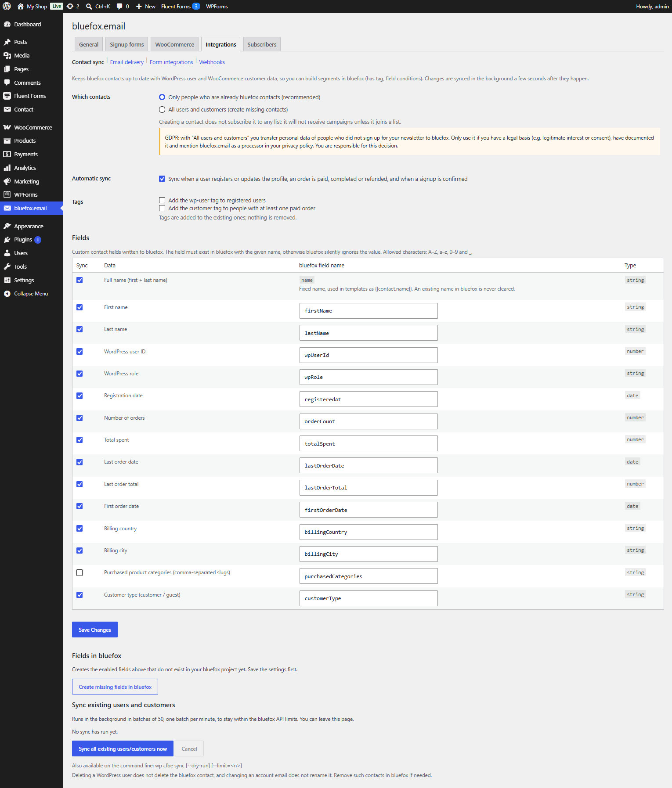Click the Collapse Menu arrow icon
This screenshot has height=788, width=672.
(7, 294)
